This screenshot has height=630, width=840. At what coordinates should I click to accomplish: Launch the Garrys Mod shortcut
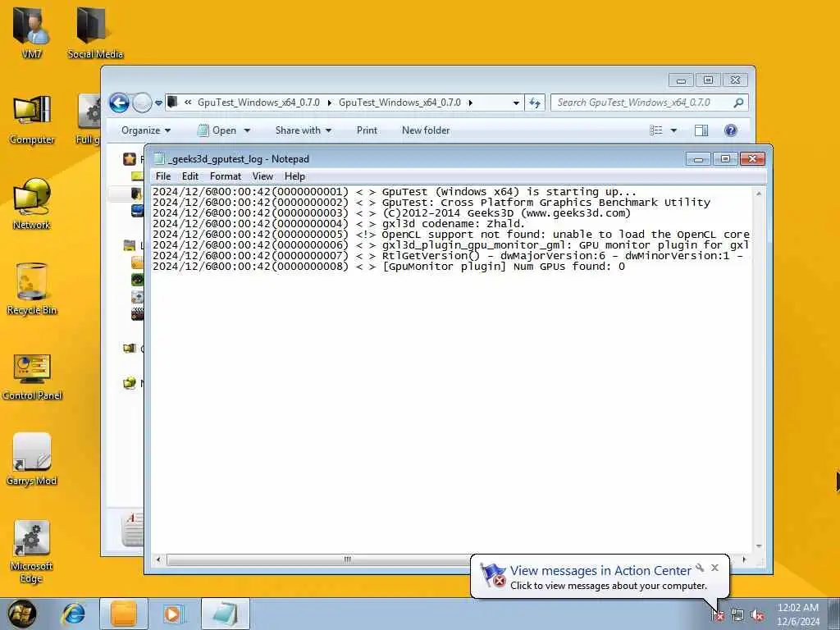click(32, 459)
